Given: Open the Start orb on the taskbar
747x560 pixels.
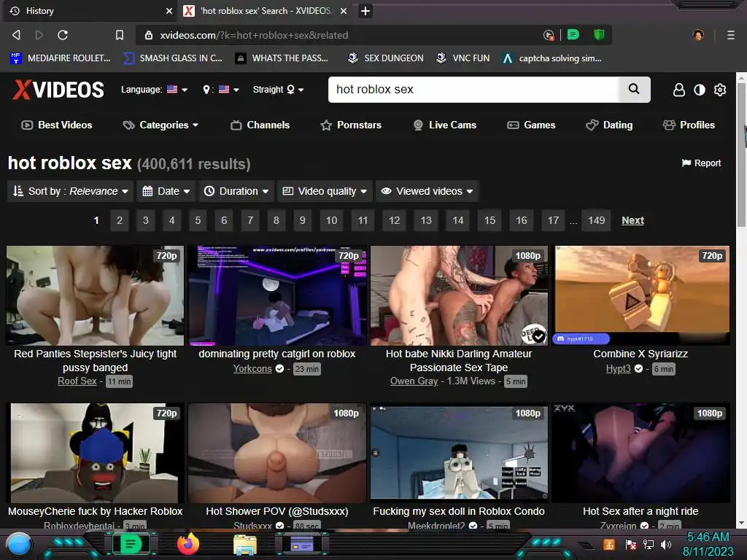Looking at the screenshot, I should tap(19, 545).
